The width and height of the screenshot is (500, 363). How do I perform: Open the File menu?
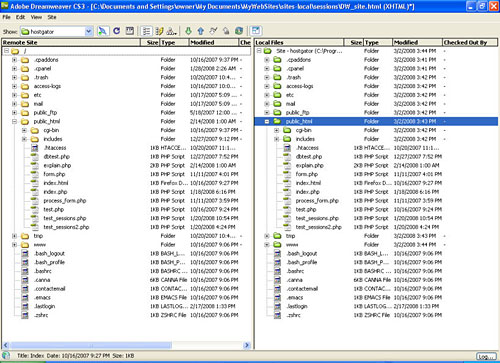click(x=6, y=17)
